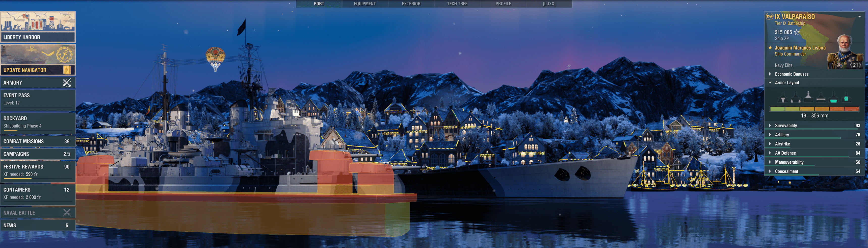
Task: Open the Update Navigator panel
Action: tap(38, 60)
